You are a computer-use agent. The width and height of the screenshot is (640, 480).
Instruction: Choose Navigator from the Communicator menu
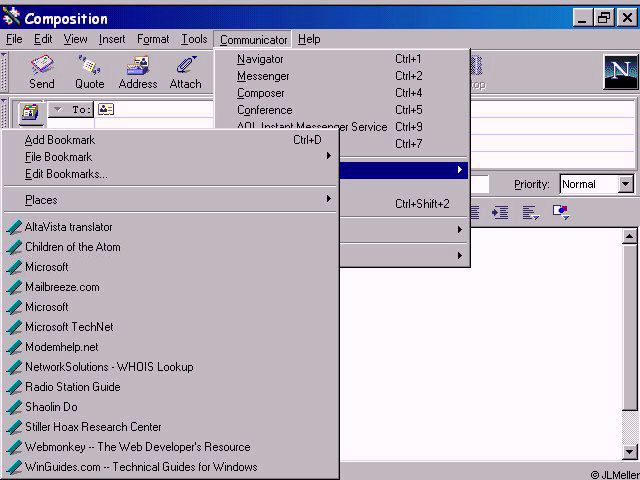pyautogui.click(x=342, y=59)
